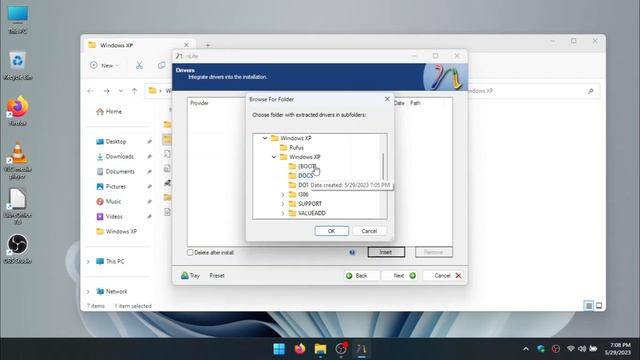Open Wi-Fi settings in system tray
This screenshot has height=360, width=640.
point(571,349)
